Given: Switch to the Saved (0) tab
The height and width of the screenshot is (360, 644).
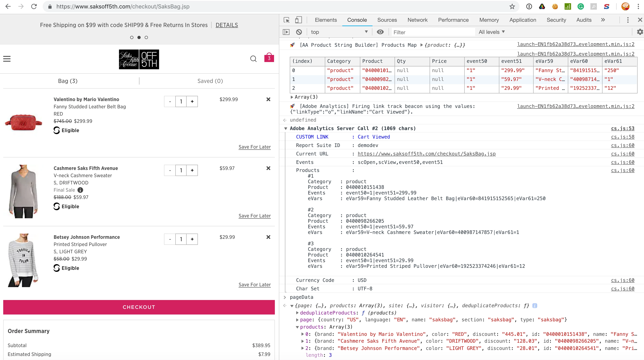Looking at the screenshot, I should (210, 81).
